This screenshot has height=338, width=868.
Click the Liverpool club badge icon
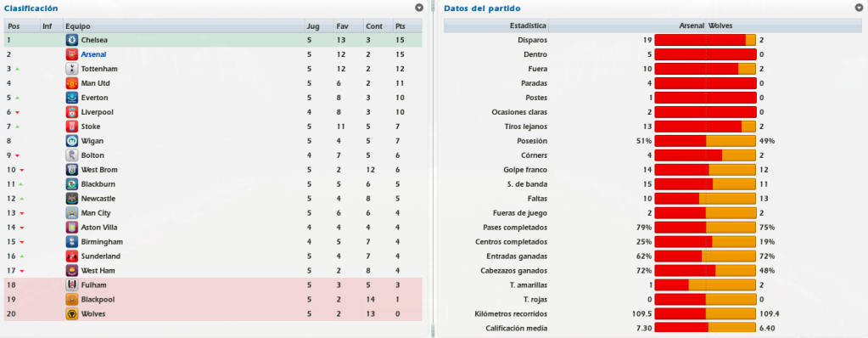pyautogui.click(x=71, y=112)
